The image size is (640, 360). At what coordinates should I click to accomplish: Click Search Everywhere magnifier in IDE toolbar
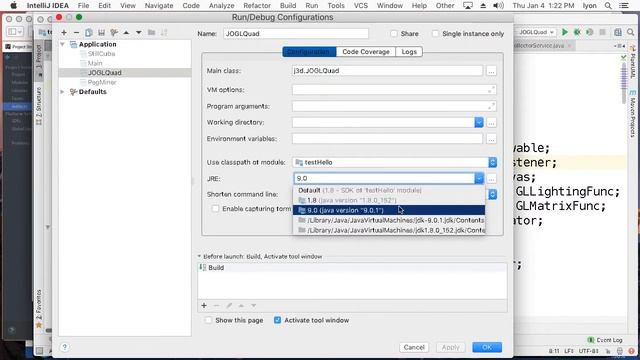tap(631, 32)
